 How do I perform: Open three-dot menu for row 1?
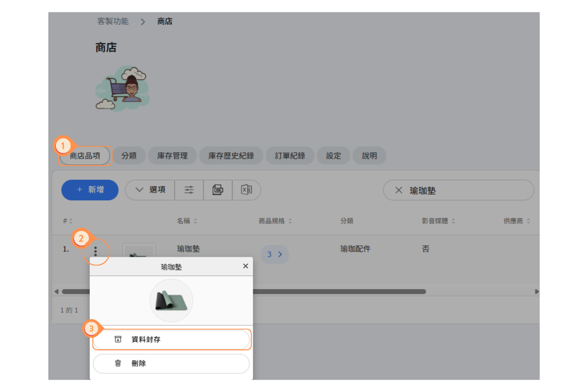point(96,251)
